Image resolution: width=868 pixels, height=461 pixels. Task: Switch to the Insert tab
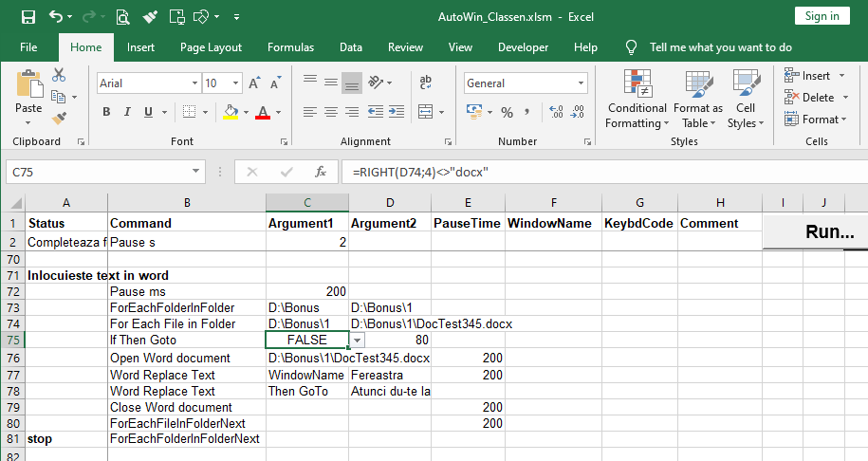[x=140, y=47]
